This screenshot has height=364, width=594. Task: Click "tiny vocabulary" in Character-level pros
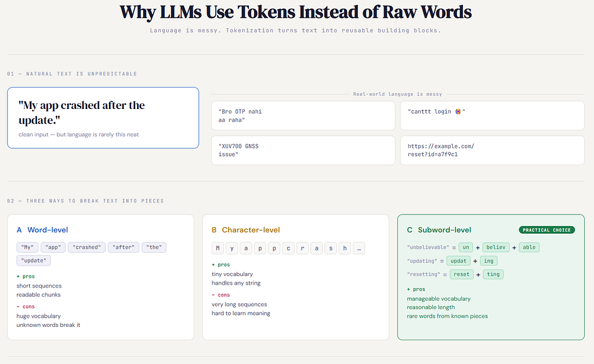click(232, 274)
